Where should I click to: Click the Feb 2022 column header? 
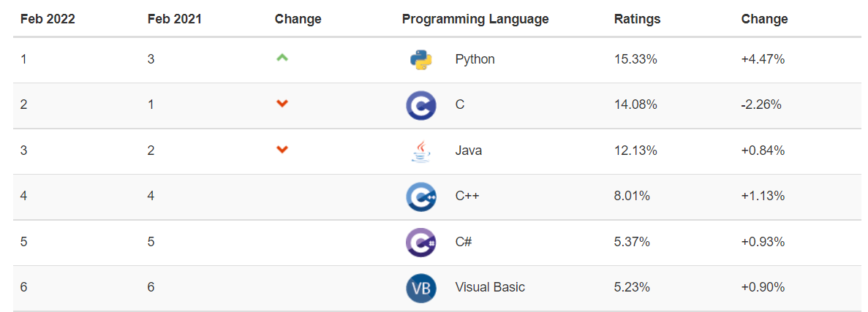pos(48,19)
